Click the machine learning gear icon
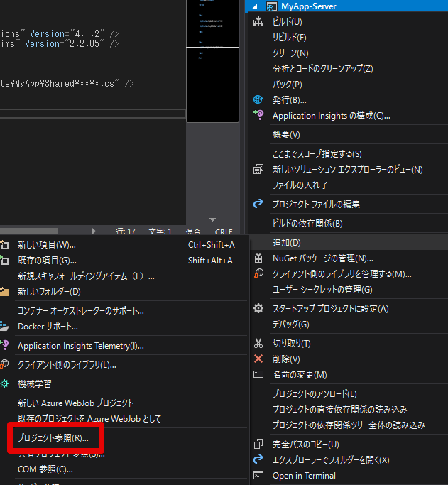Image resolution: width=448 pixels, height=485 pixels. tap(4, 383)
